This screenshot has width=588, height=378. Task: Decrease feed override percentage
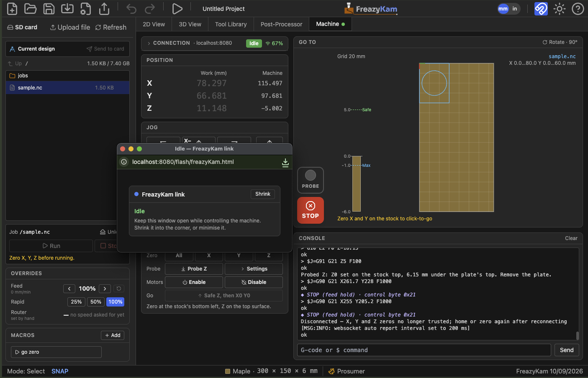pyautogui.click(x=69, y=289)
